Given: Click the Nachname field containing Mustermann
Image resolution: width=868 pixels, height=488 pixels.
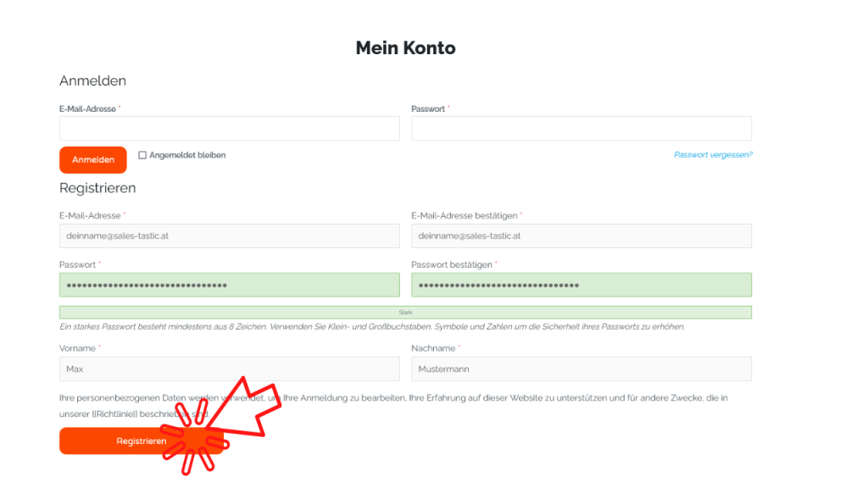Looking at the screenshot, I should click(x=581, y=369).
